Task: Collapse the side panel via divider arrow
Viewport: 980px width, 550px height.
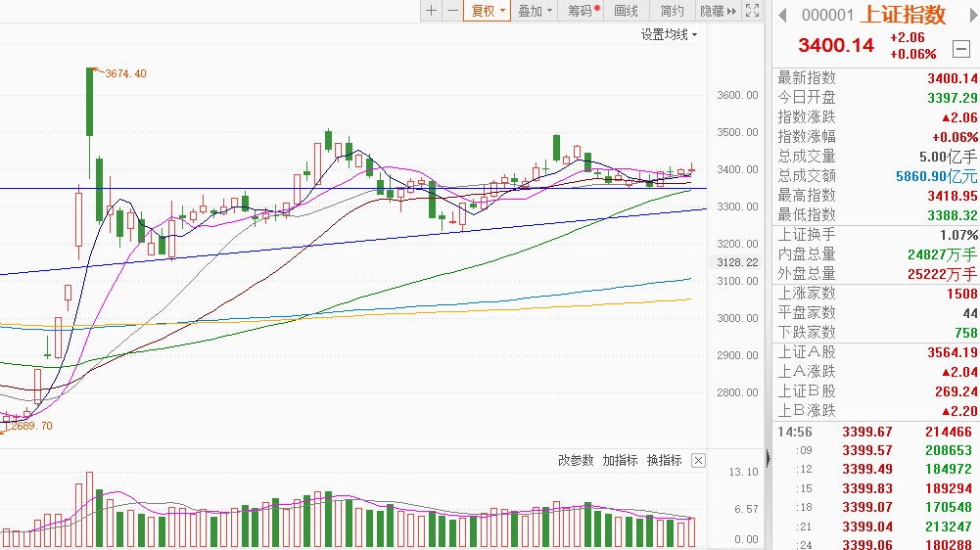Action: (769, 458)
